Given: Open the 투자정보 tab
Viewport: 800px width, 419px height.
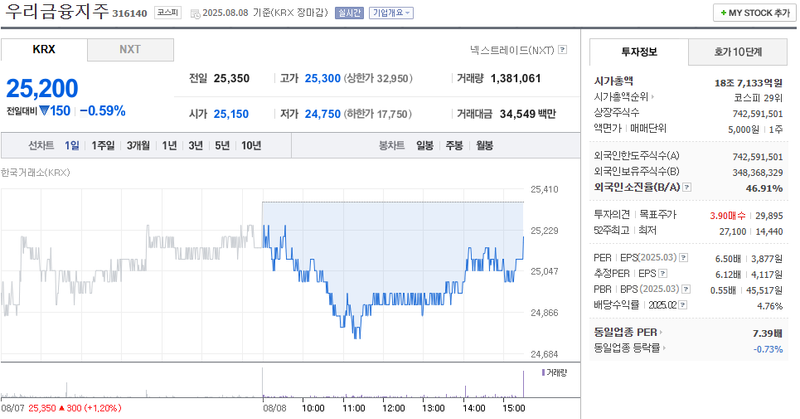Looking at the screenshot, I should (x=639, y=52).
